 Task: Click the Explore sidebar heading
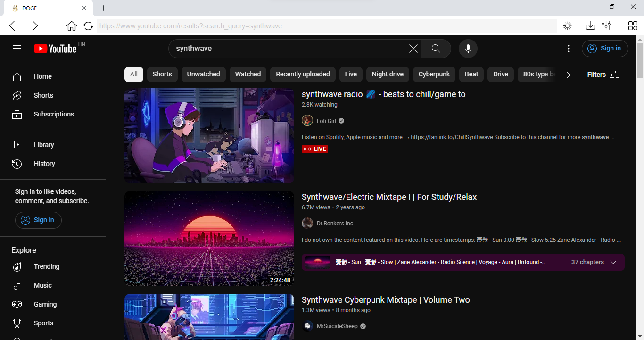24,250
